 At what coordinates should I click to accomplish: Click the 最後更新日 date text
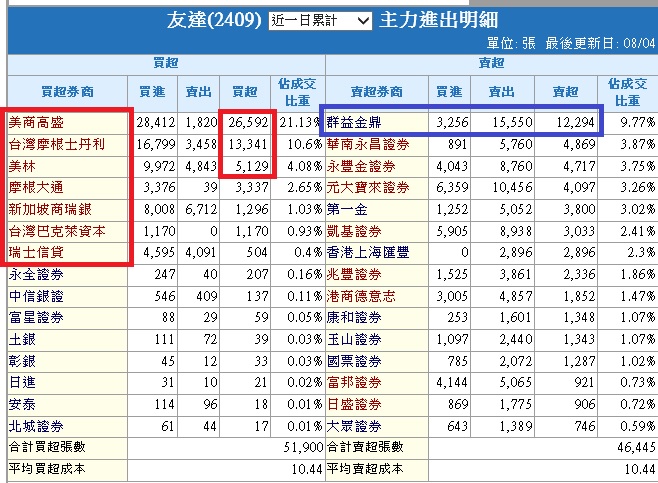600,43
